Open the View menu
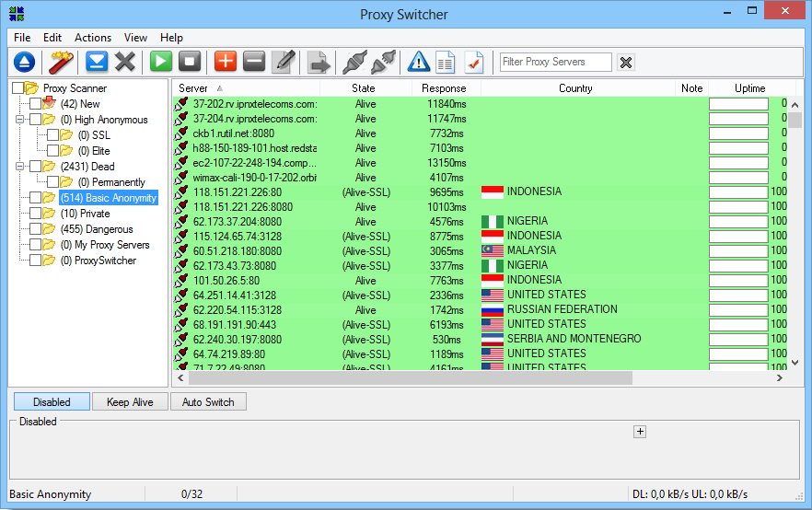The width and height of the screenshot is (812, 510). (135, 38)
